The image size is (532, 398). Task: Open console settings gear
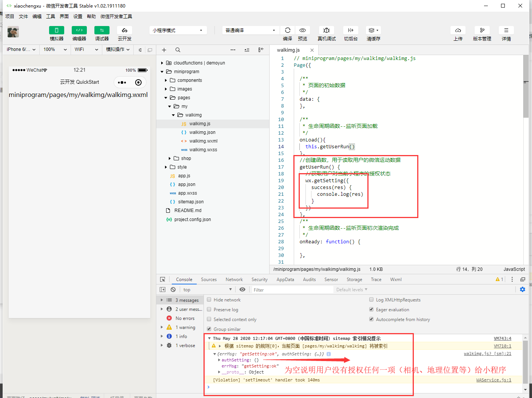tap(523, 289)
